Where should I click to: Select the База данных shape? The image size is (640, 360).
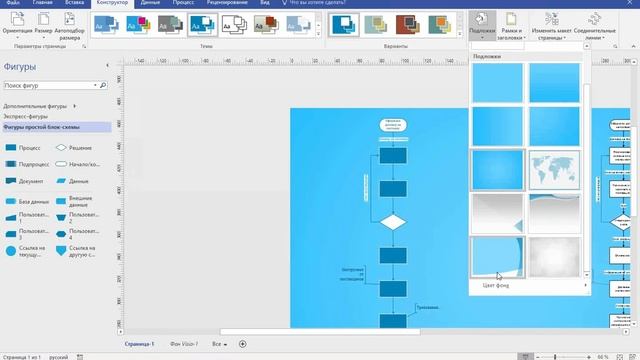click(27, 201)
